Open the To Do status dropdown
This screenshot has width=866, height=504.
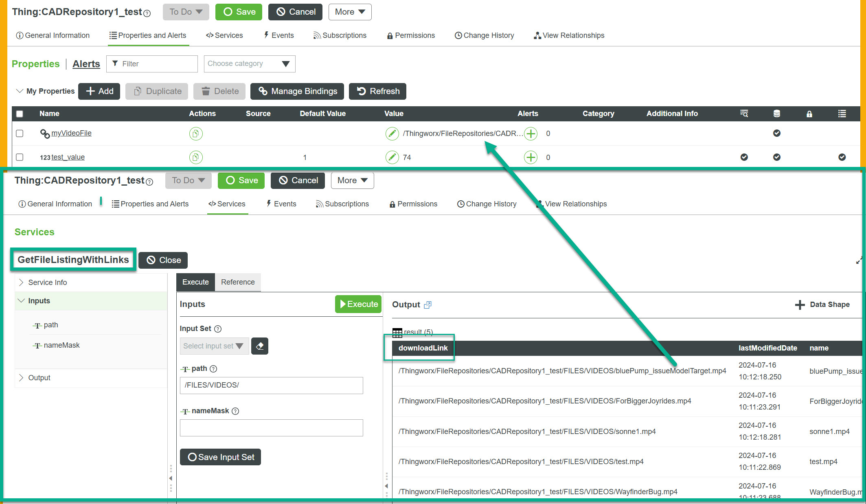click(x=186, y=12)
